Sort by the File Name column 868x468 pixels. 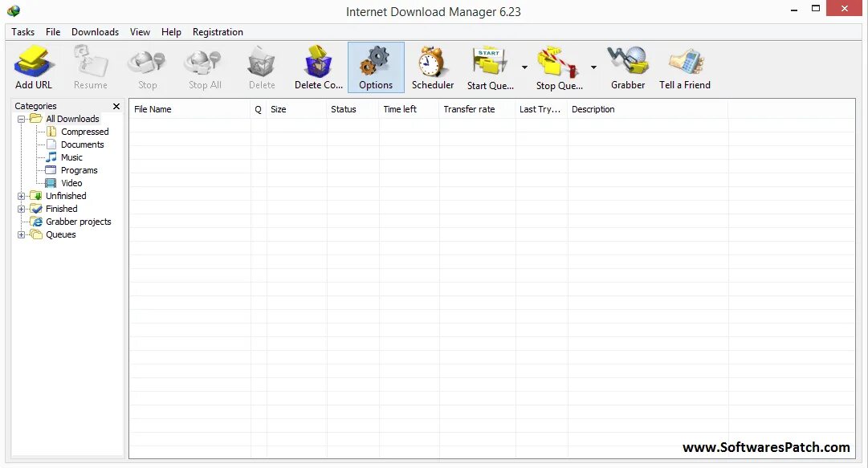pyautogui.click(x=189, y=109)
